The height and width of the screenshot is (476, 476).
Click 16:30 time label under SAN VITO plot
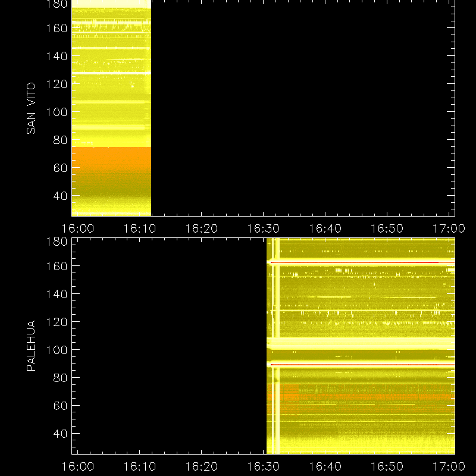pyautogui.click(x=264, y=228)
